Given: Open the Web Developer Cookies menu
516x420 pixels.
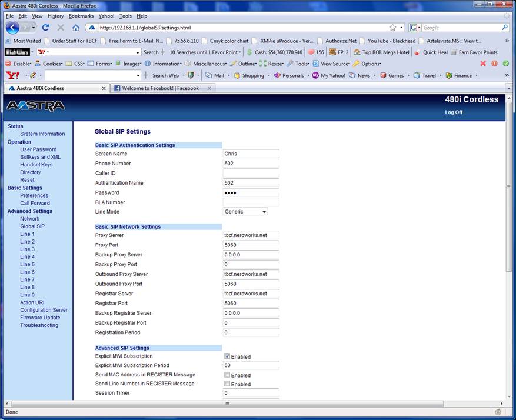Looking at the screenshot, I should click(x=48, y=64).
